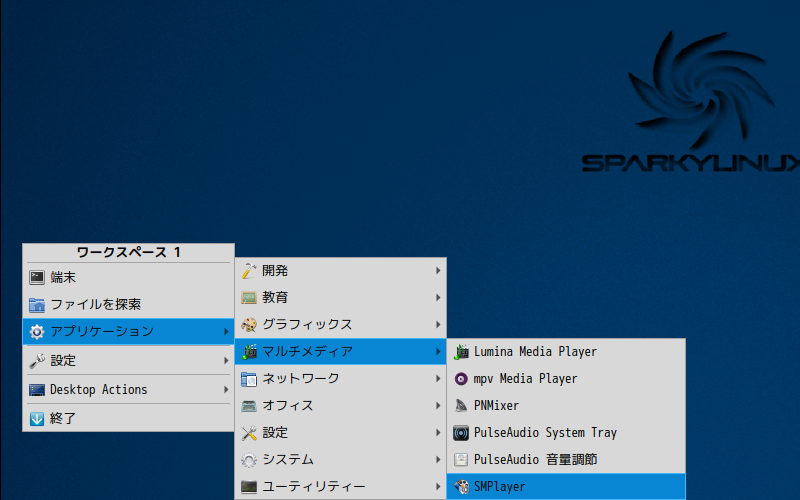The image size is (800, 500).
Task: Expand the 教育 submenu arrow
Action: tap(438, 298)
